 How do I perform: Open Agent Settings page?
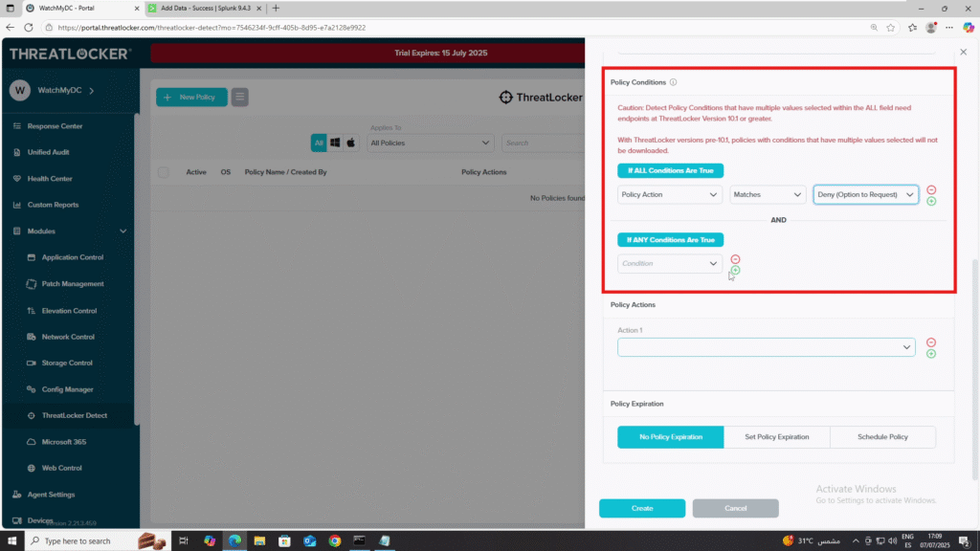click(51, 495)
